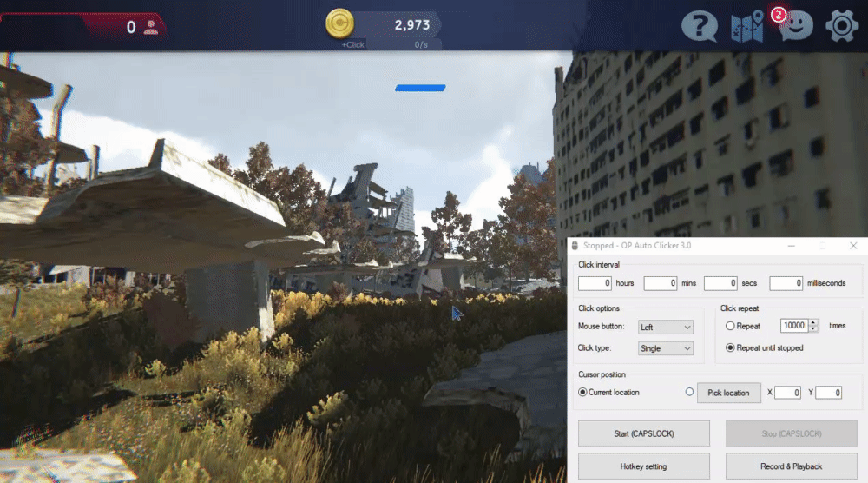
Task: Click the OP Auto Clicker title bar mouse icon
Action: 575,245
